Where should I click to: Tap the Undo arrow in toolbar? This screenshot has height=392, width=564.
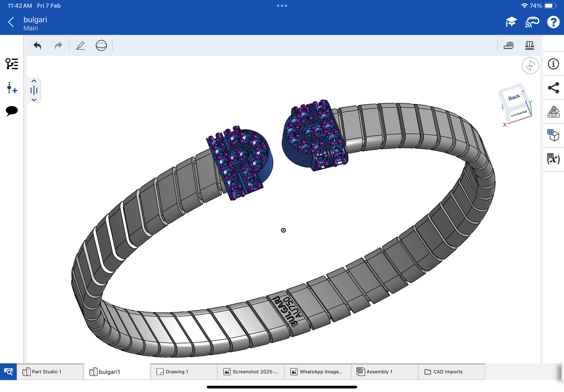[x=37, y=46]
